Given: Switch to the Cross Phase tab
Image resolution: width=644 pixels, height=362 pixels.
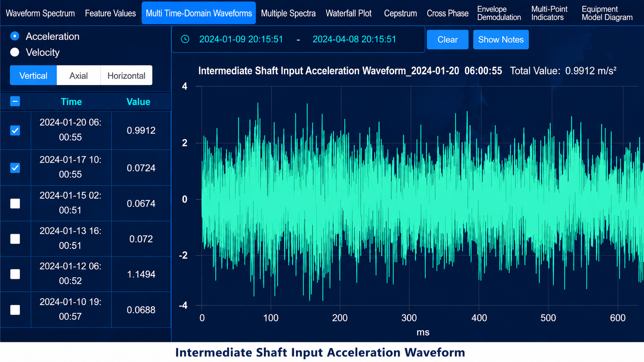Looking at the screenshot, I should pos(448,13).
